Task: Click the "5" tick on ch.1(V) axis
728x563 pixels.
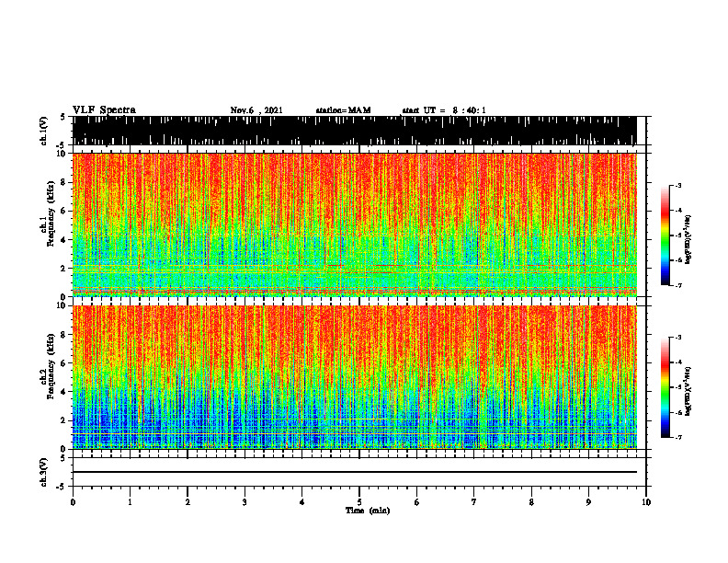Action: coord(63,118)
